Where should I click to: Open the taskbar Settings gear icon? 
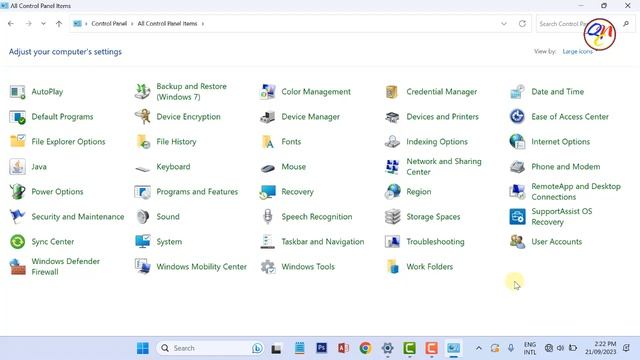[387, 348]
